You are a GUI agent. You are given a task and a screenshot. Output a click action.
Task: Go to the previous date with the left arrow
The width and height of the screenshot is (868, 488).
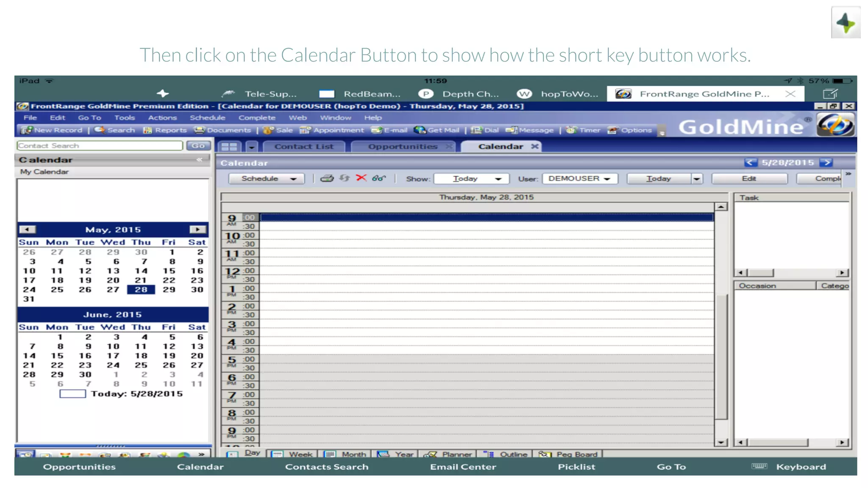750,163
